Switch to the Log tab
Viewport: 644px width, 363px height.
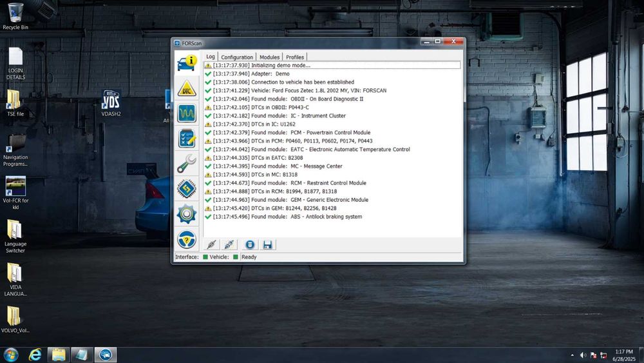tap(211, 57)
